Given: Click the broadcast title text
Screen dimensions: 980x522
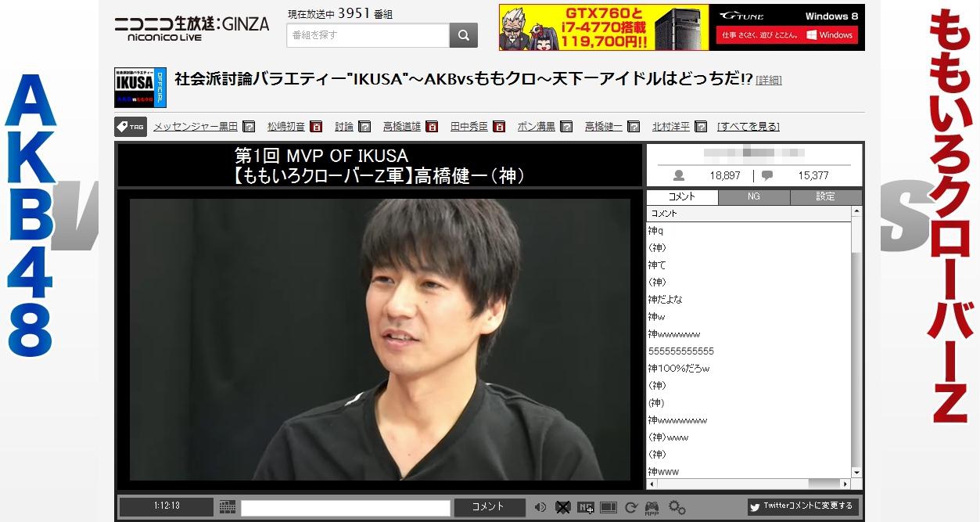Looking at the screenshot, I should pos(463,79).
